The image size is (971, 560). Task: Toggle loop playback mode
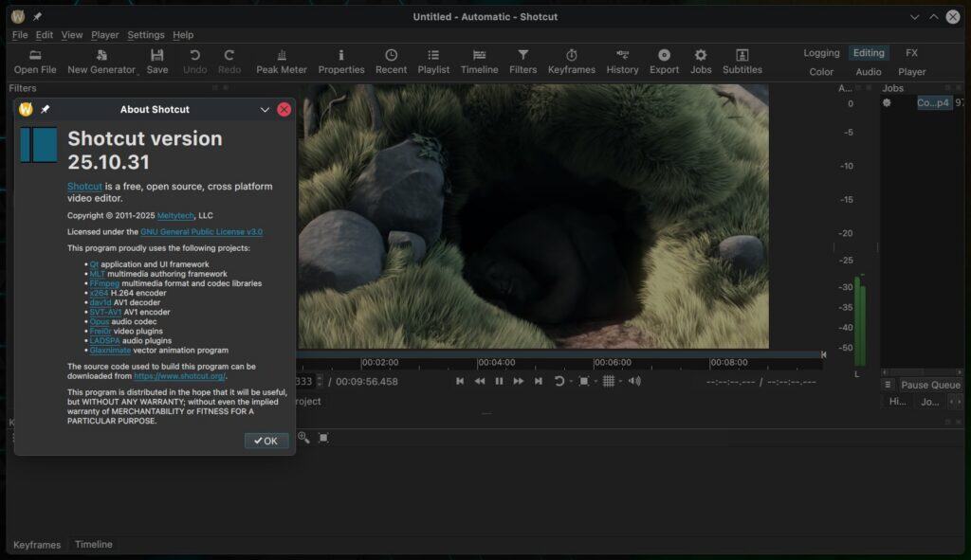pyautogui.click(x=559, y=381)
